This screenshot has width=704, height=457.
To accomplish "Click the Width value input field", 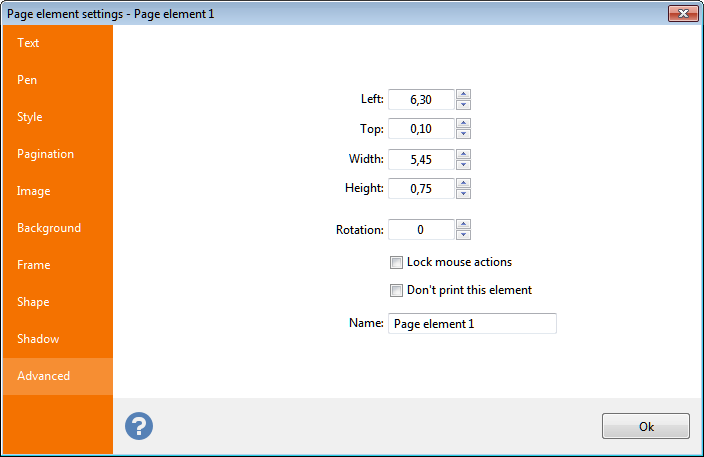I will pos(420,160).
